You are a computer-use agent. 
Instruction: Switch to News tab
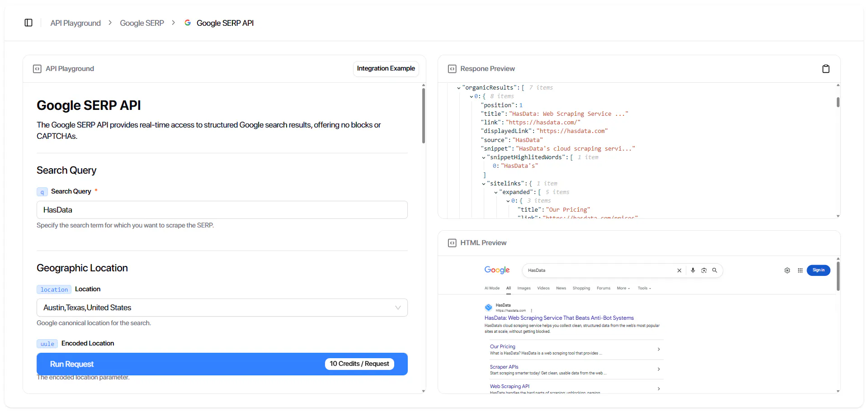pyautogui.click(x=561, y=288)
